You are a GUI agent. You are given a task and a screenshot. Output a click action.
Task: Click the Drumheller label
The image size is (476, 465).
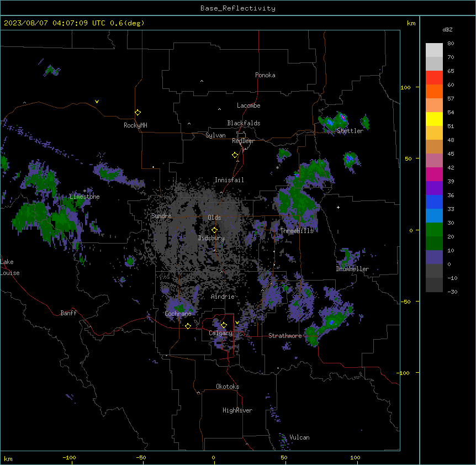352,269
